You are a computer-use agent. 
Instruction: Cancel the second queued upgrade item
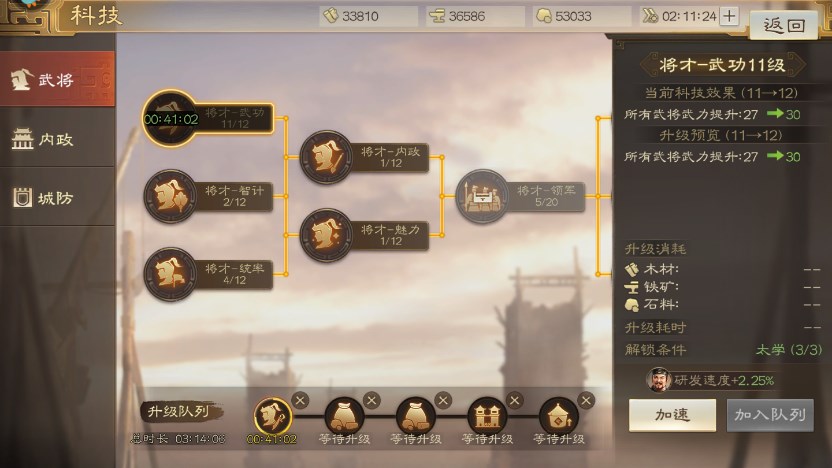click(371, 401)
